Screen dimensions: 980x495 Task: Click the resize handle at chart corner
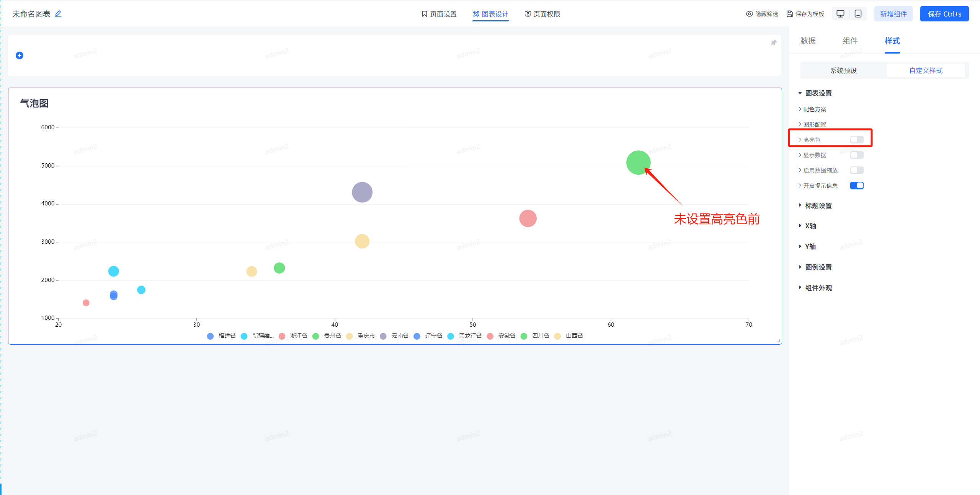778,340
